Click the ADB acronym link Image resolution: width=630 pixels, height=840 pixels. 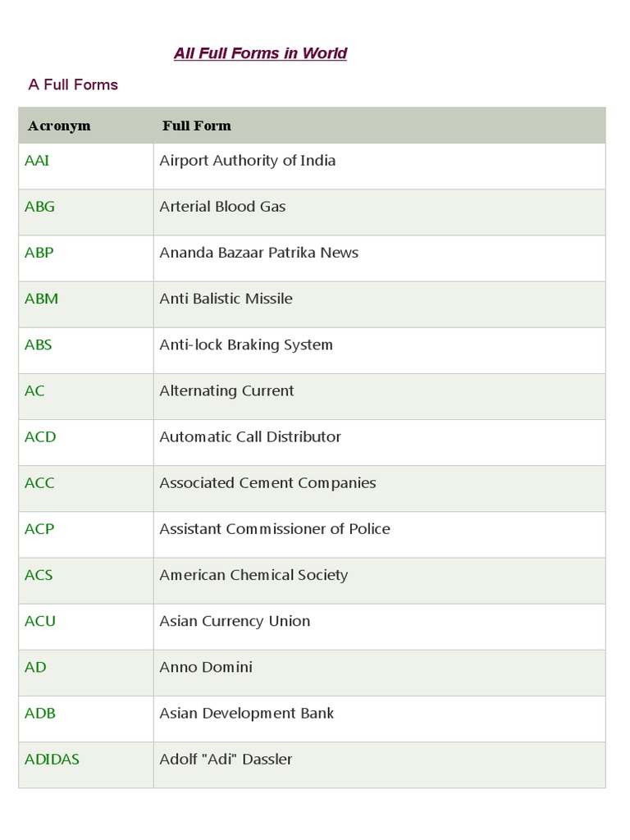coord(40,713)
